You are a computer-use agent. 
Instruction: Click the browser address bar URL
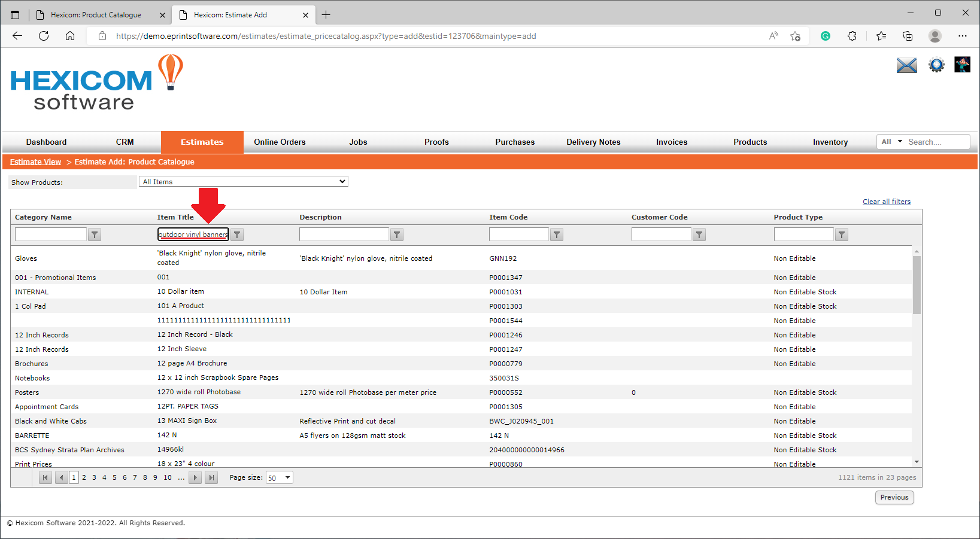(326, 36)
